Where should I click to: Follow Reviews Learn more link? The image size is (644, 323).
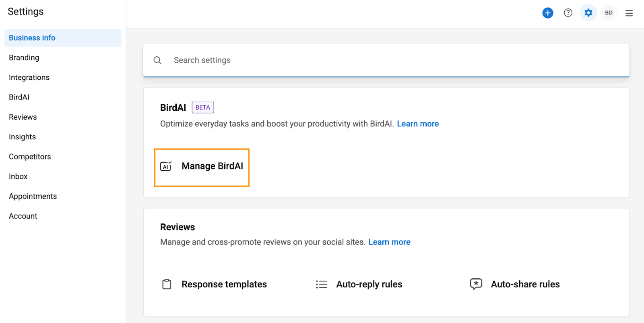(x=389, y=242)
